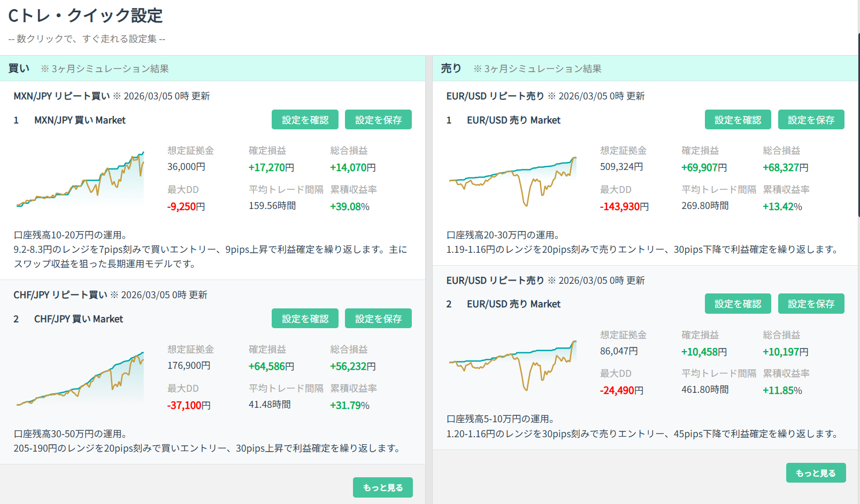860x504 pixels.
Task: Click the CHF/JPY リピート買い heading
Action: tap(60, 295)
